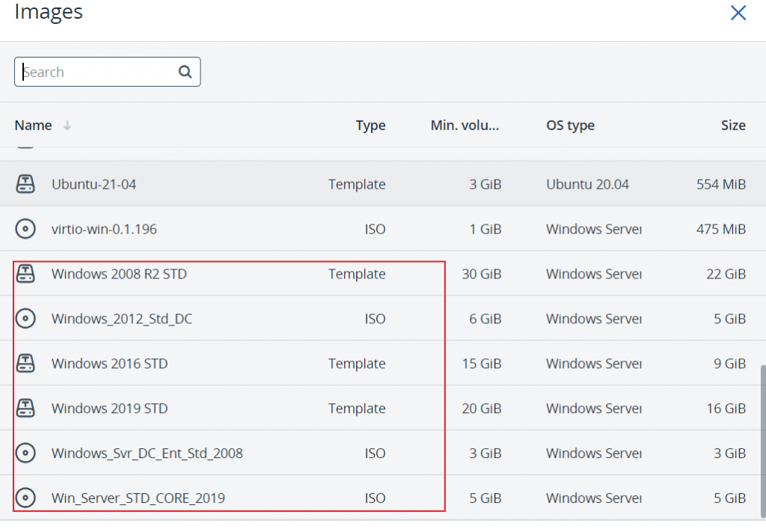Click the Ubuntu-21-04 template icon

pyautogui.click(x=25, y=184)
